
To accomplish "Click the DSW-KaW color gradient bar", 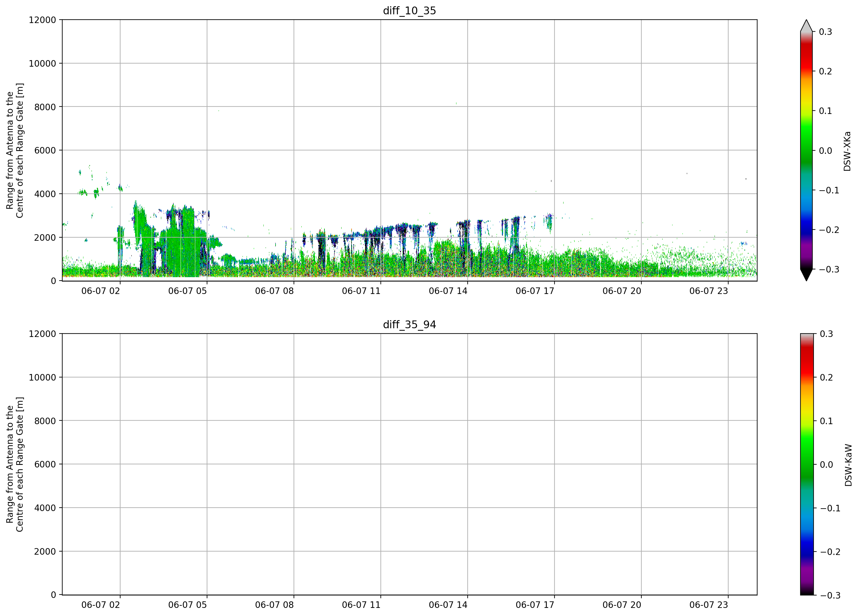I will click(x=806, y=464).
